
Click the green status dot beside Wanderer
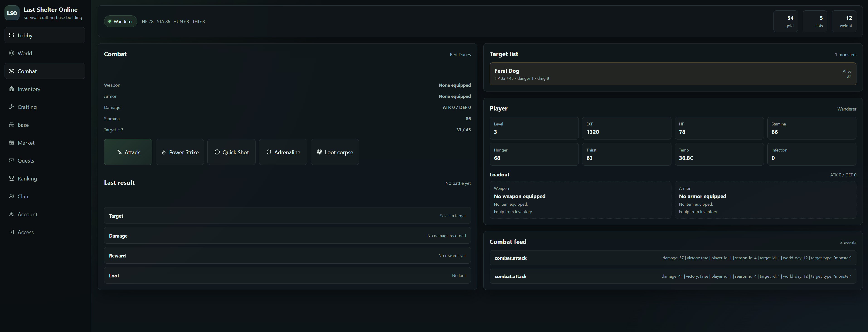coord(109,21)
